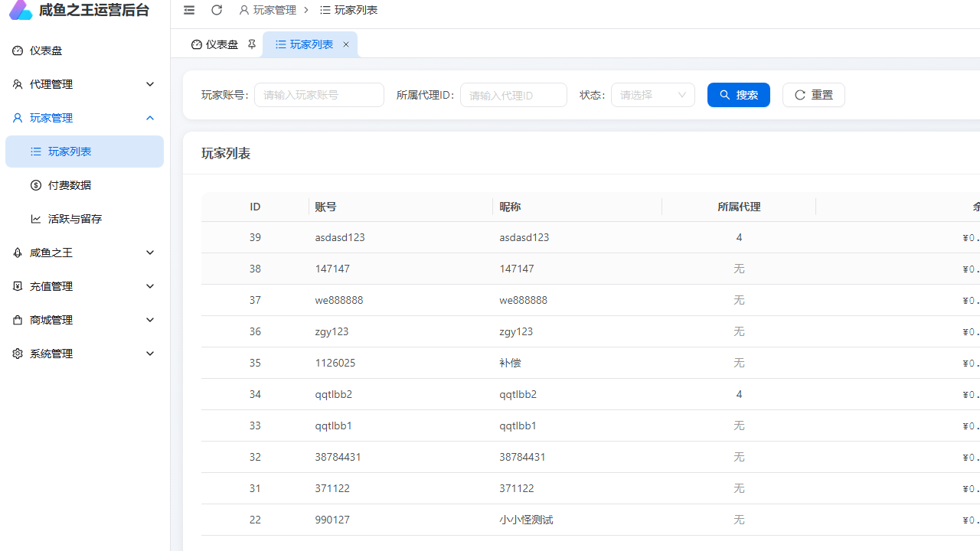This screenshot has height=551, width=980.
Task: Click the 重置 button
Action: (x=814, y=95)
